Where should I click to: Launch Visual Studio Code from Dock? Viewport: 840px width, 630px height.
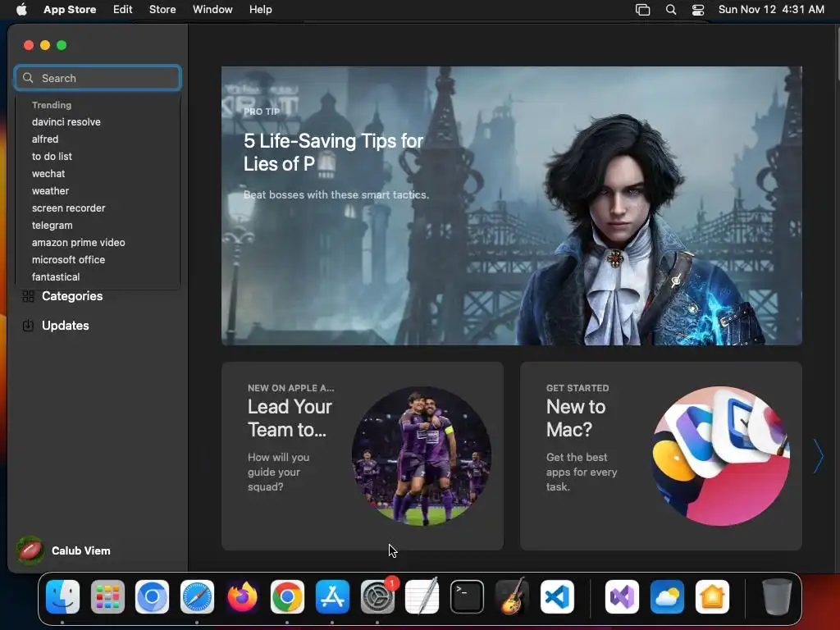(557, 596)
